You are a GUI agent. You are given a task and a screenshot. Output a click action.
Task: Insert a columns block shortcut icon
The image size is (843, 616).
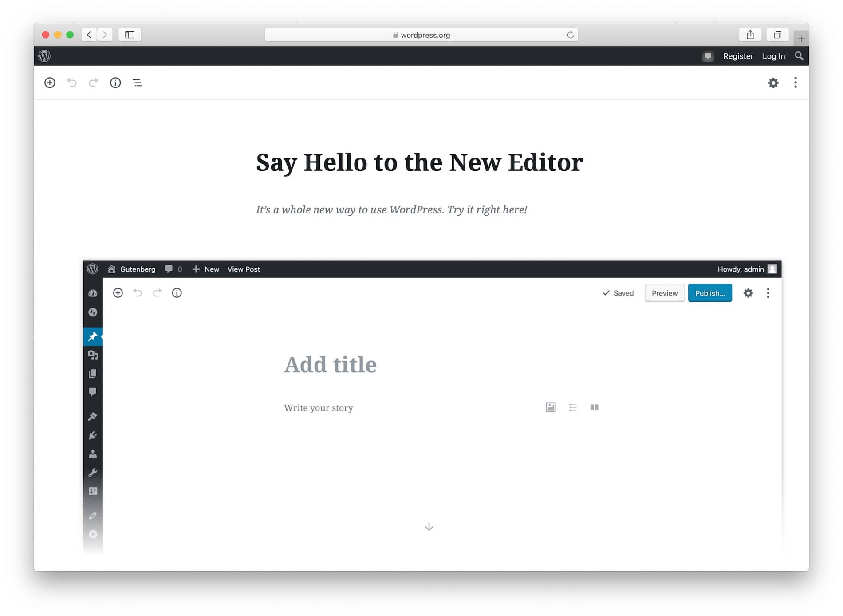point(595,407)
